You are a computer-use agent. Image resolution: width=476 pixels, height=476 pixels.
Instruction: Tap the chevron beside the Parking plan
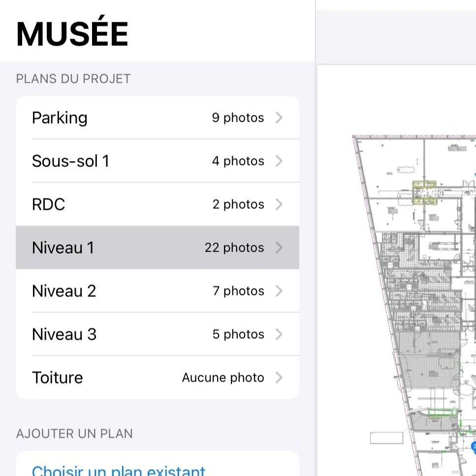[x=279, y=118]
